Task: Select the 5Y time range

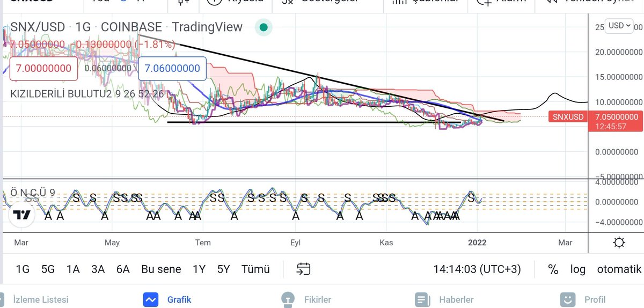Action: [x=224, y=269]
